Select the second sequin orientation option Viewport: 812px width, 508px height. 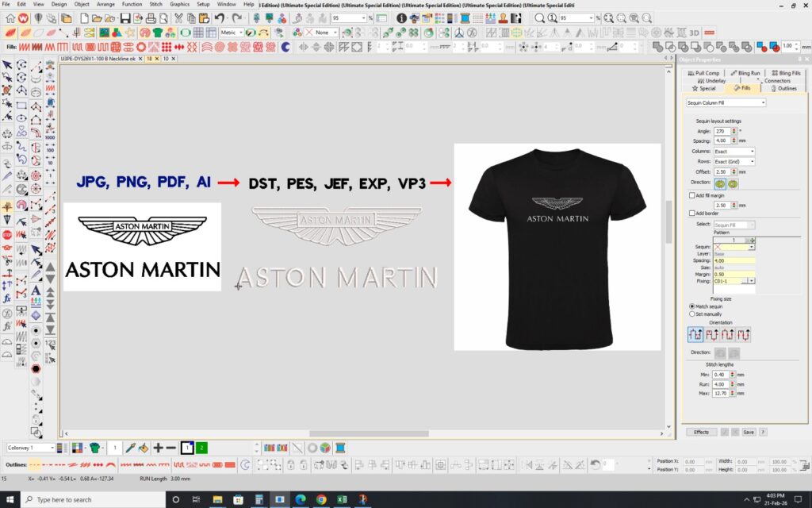pyautogui.click(x=712, y=334)
